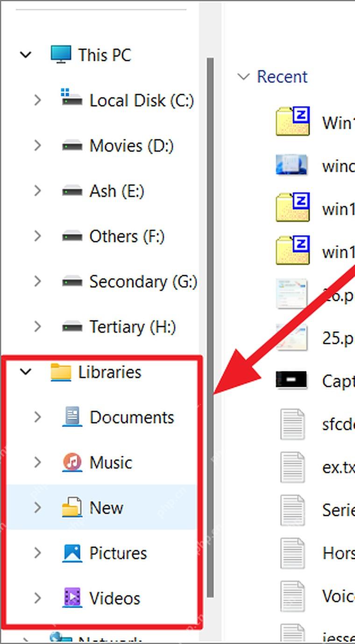Expand the Ash (E:) drive node
Viewport: 355px width, 644px height.
(x=37, y=191)
